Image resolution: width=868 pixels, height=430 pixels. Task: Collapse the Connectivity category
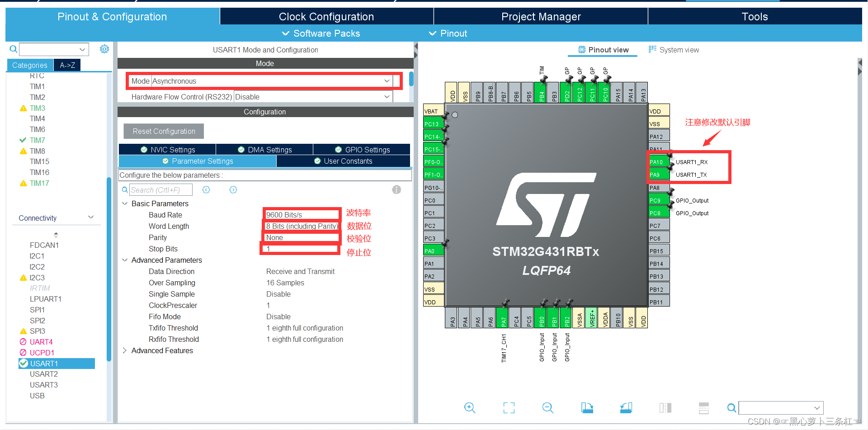click(91, 217)
